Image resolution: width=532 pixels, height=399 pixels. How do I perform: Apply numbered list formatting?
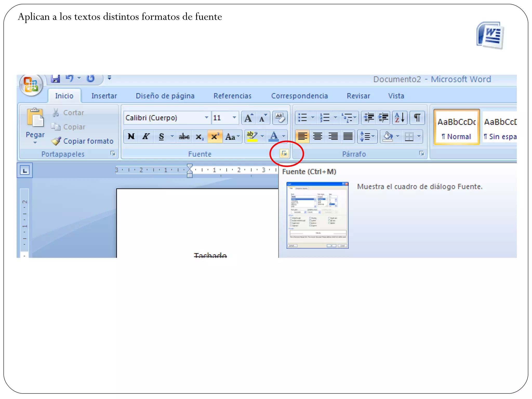[x=325, y=118]
